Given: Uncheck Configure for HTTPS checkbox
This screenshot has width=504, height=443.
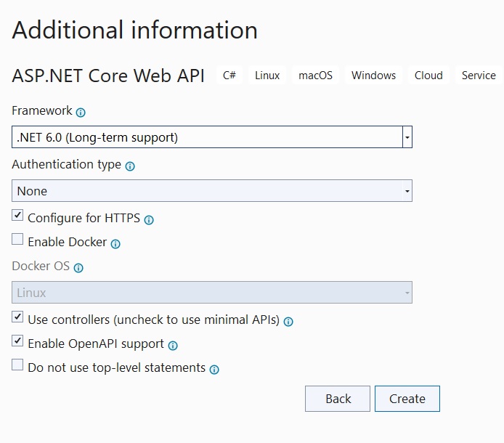Looking at the screenshot, I should (x=17, y=215).
